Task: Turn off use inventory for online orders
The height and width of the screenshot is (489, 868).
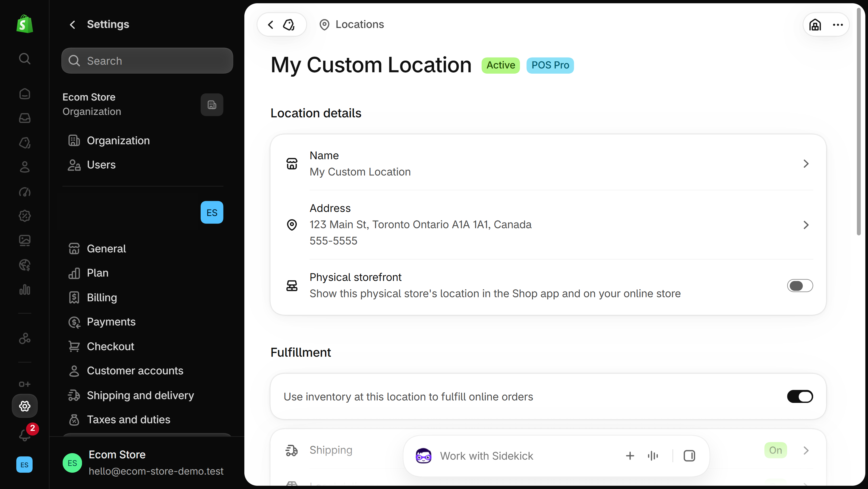Action: [800, 397]
